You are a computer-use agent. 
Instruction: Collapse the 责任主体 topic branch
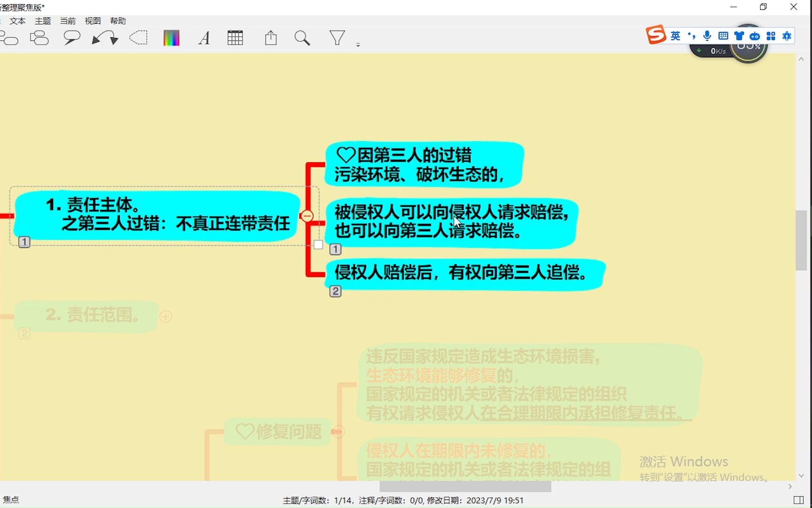(307, 216)
